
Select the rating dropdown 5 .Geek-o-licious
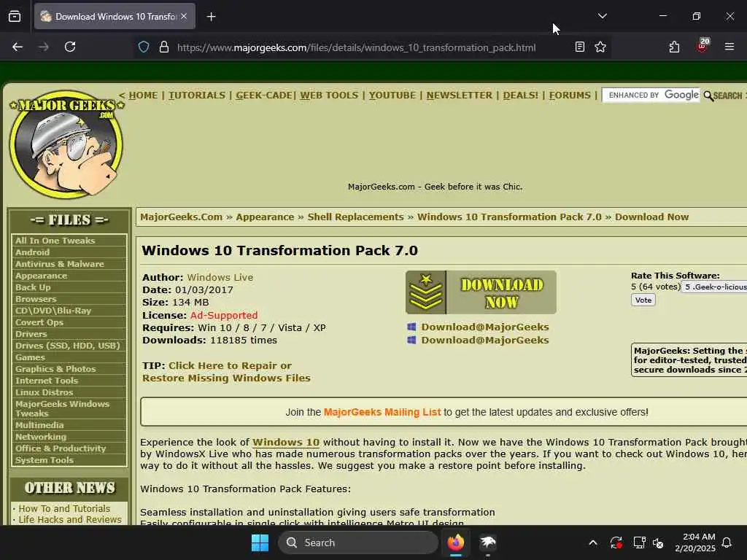click(714, 287)
